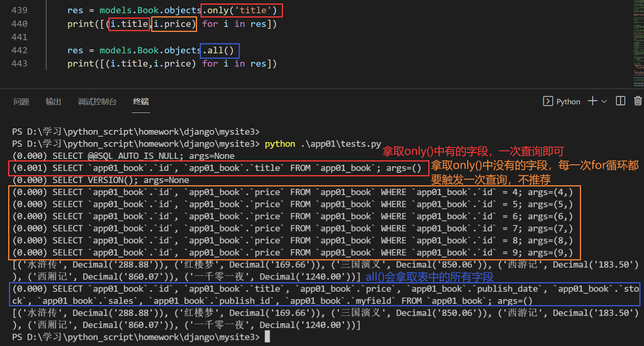
Task: Click the publish_date full-field SELECT line
Action: pos(325,295)
